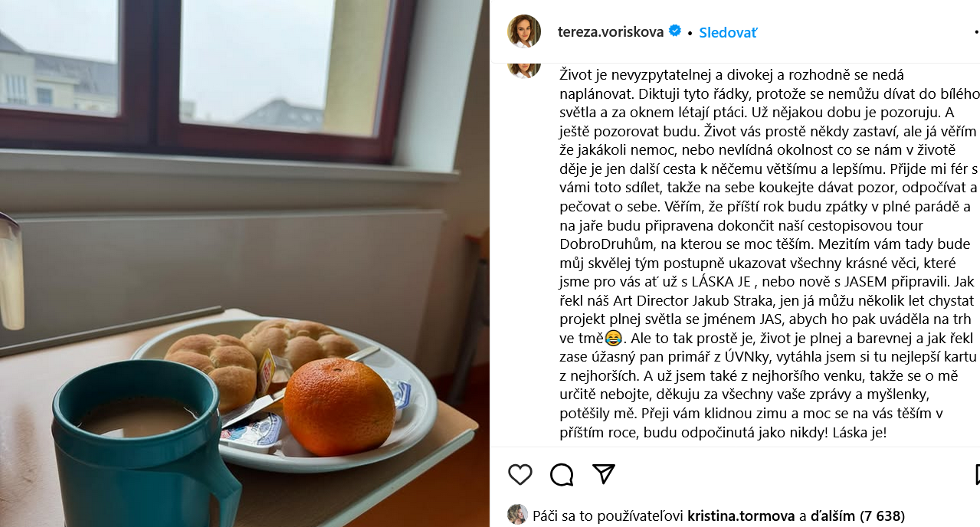Save the post with the bookmark icon
Viewport: 980px width, 527px height.
click(978, 475)
